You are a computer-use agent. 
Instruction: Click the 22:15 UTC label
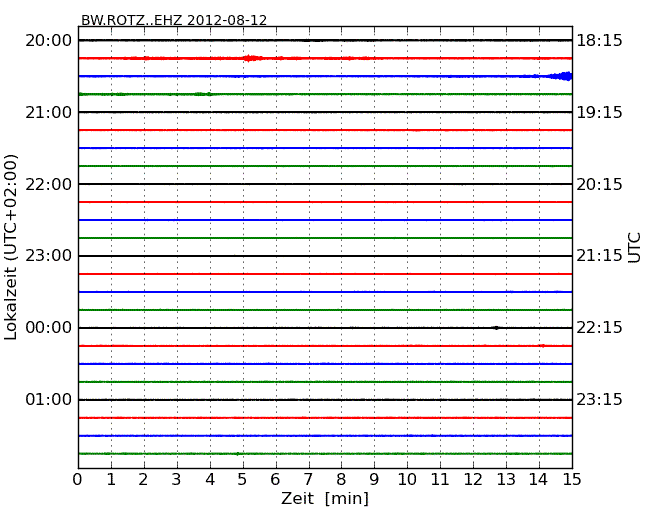tap(599, 328)
